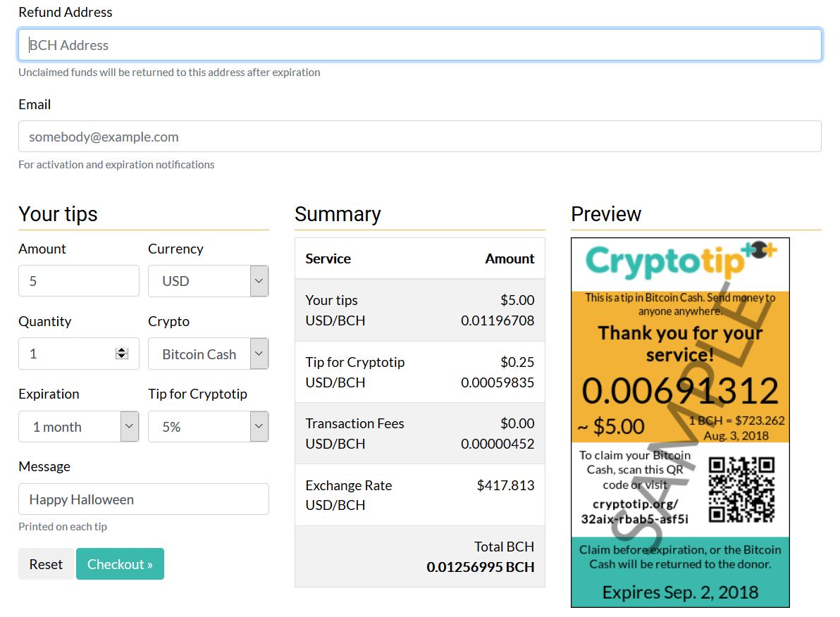This screenshot has height=617, width=840.
Task: Click the Amount column header in Summary
Action: coord(509,258)
